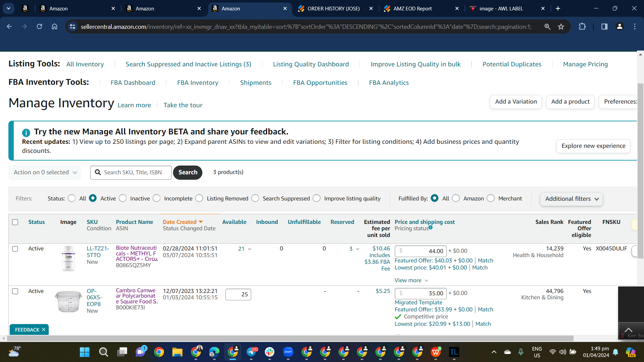The image size is (644, 362).
Task: Open the Chrome three-dot menu
Action: pyautogui.click(x=635, y=26)
